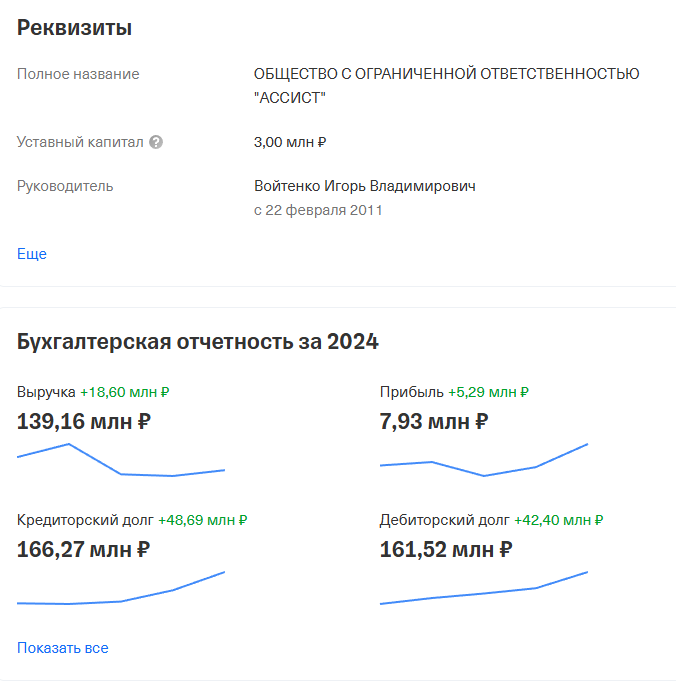This screenshot has width=676, height=682.
Task: Click the Прибыль profit sparkline chart
Action: (x=484, y=460)
